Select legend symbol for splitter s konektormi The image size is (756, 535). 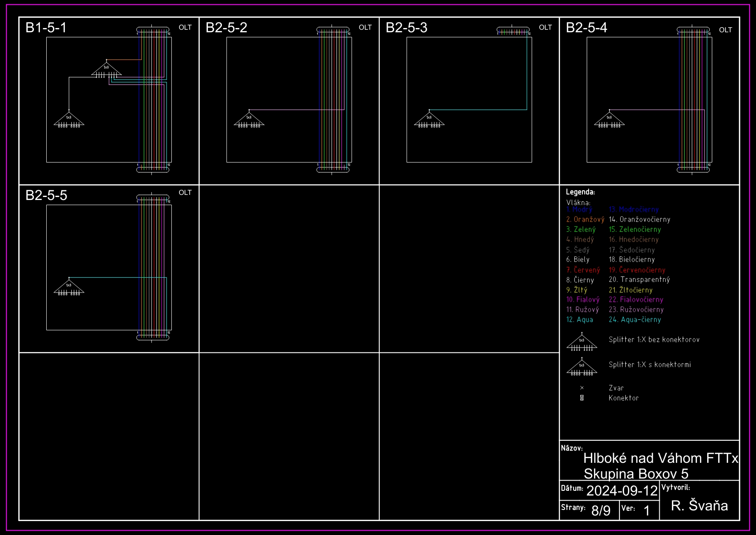click(582, 367)
